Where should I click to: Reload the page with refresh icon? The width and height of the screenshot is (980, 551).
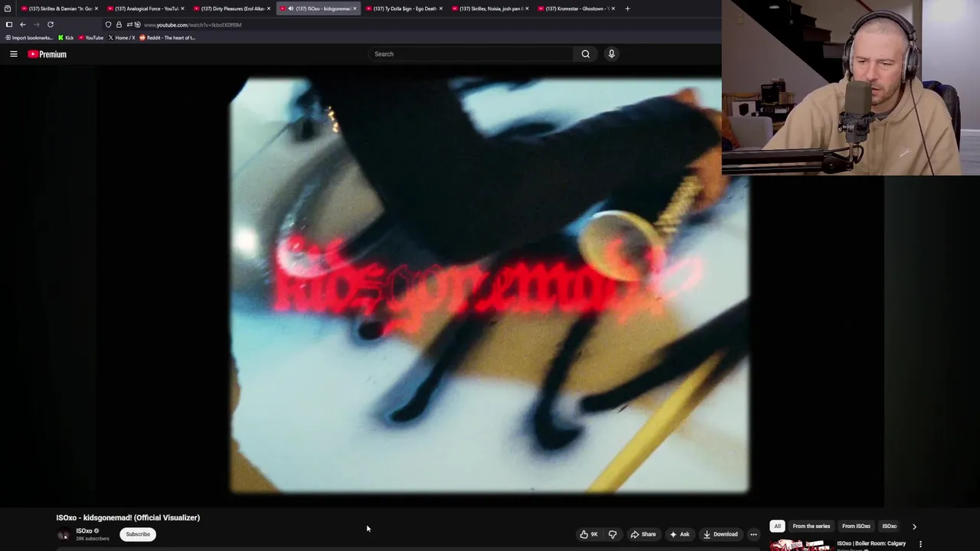click(51, 24)
